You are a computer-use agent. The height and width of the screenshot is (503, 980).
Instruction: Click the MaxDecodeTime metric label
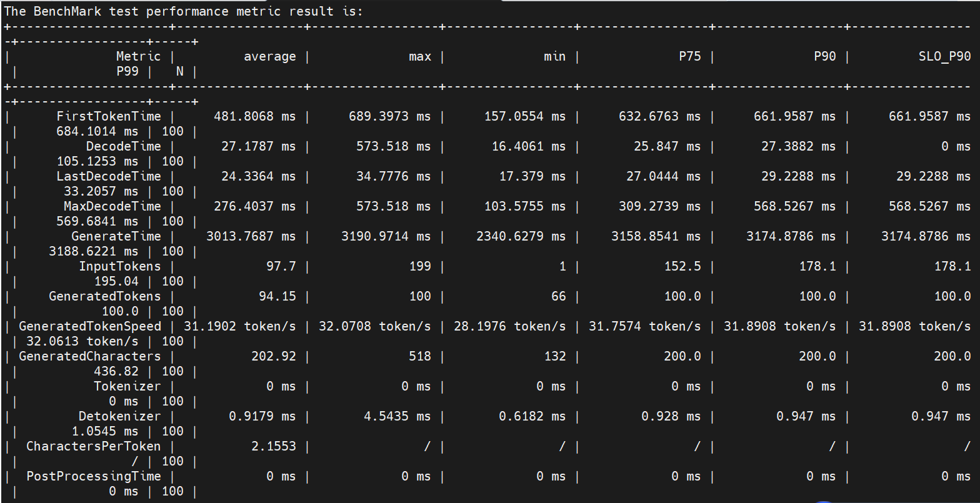click(112, 206)
